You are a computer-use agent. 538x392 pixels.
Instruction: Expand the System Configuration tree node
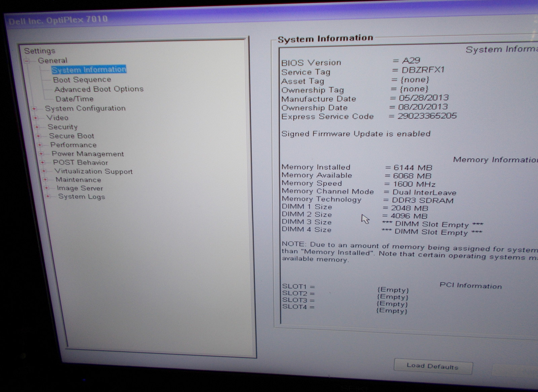tap(34, 109)
